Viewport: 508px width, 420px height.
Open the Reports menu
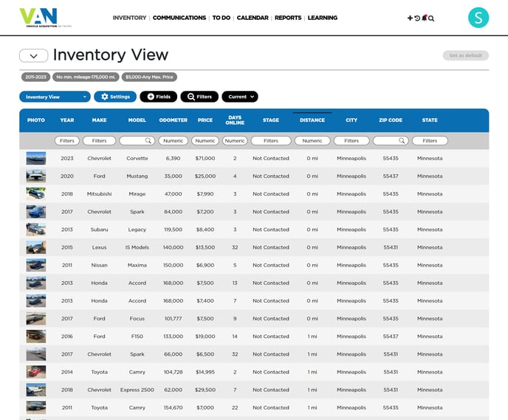pos(288,18)
